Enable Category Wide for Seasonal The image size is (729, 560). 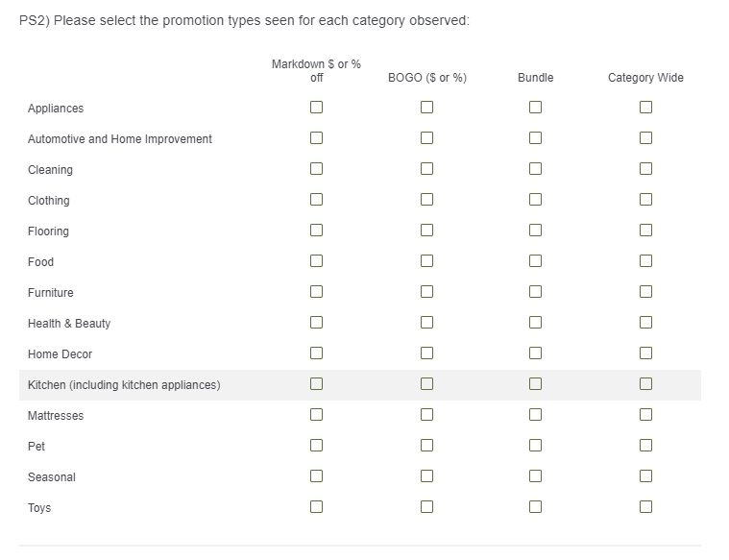645,476
